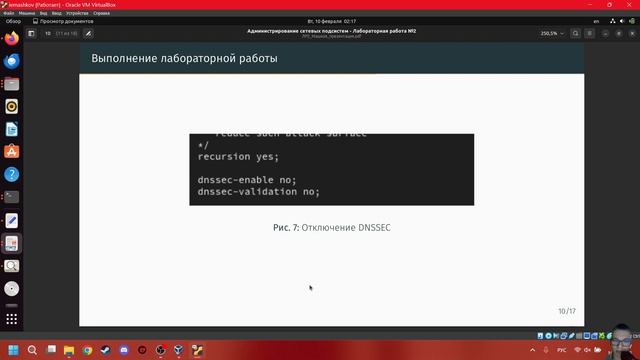Click the code line dnssec-enable no;

coord(247,180)
